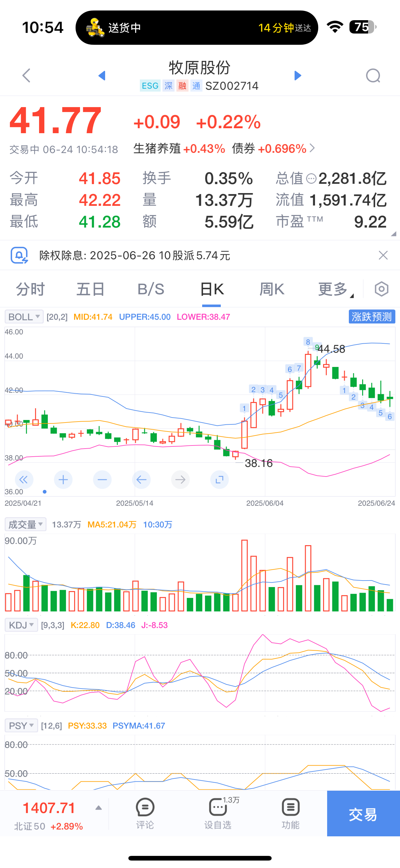Go back with the left chevron
This screenshot has width=400, height=868.
(x=26, y=75)
